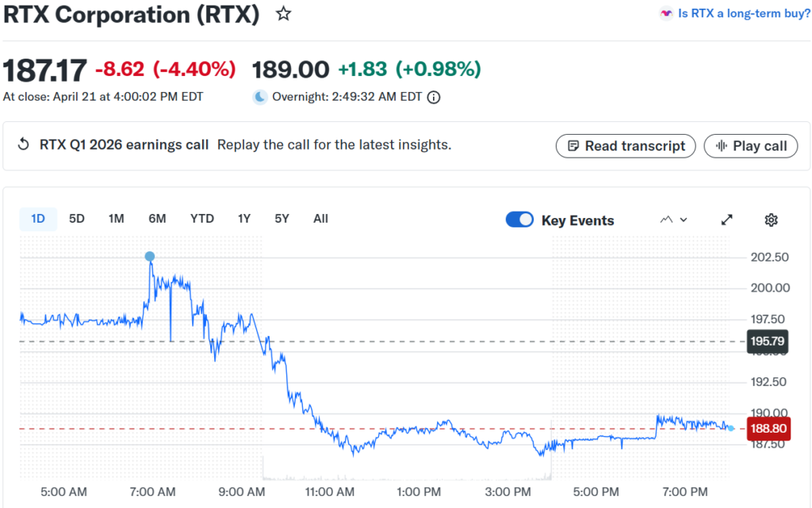Select the 5Y range tab
Viewport: 812px width, 508px height.
coord(282,219)
